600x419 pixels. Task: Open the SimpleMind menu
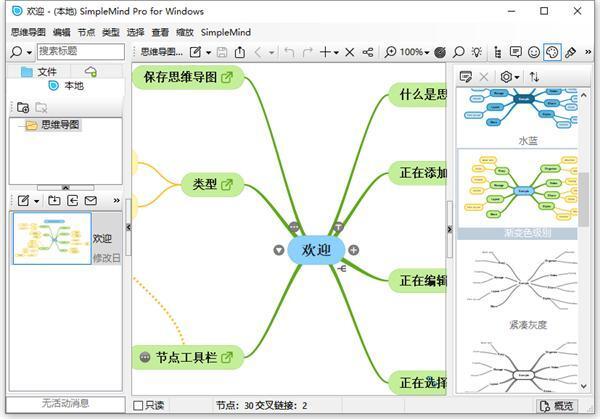[226, 32]
